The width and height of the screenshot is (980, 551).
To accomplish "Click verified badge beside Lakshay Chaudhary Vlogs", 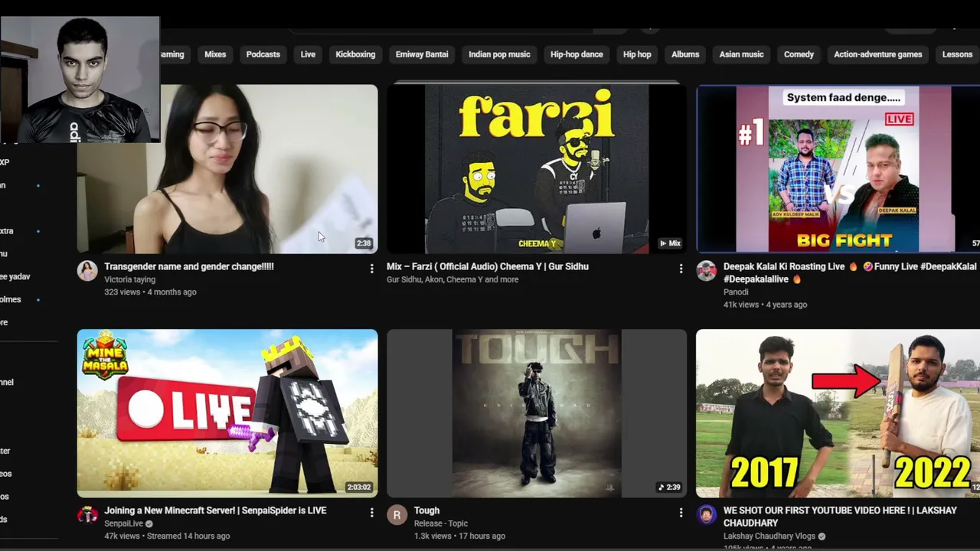I will [x=822, y=536].
